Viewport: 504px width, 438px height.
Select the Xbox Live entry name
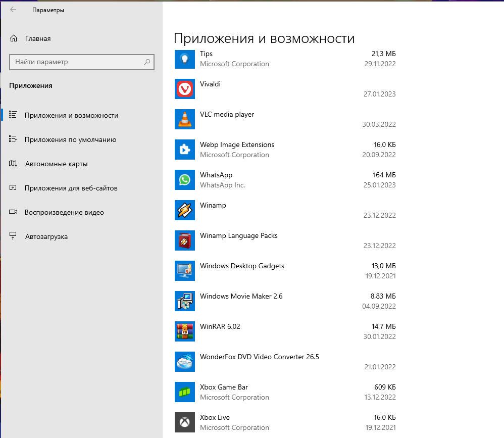tap(215, 417)
